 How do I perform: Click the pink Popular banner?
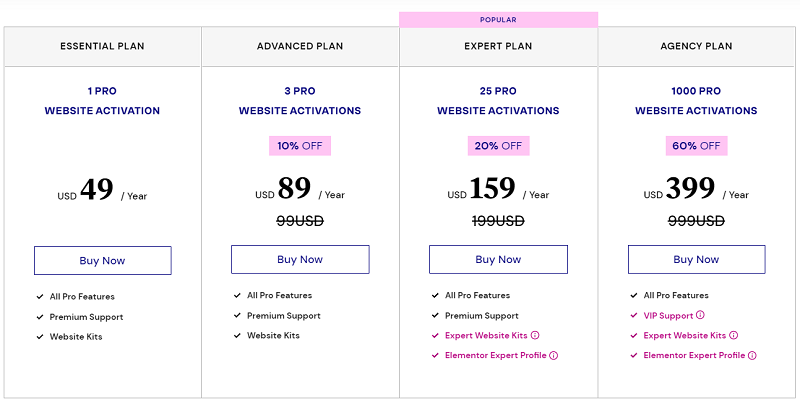pos(498,20)
